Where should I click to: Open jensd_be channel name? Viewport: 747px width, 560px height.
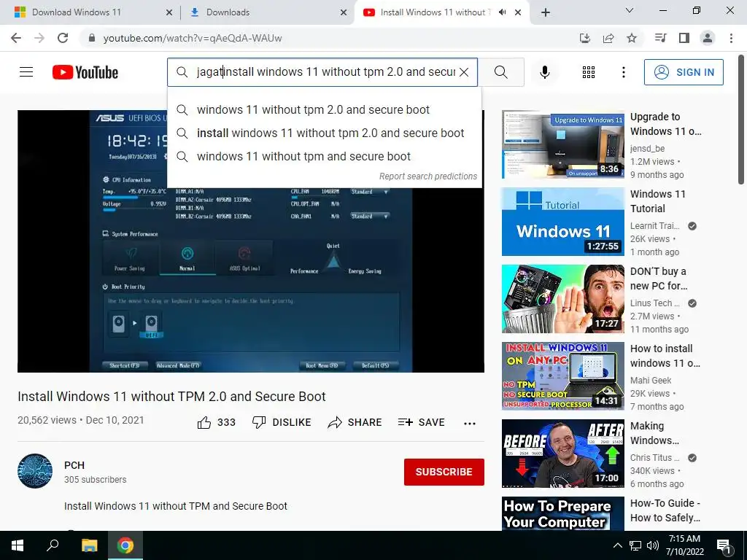647,149
